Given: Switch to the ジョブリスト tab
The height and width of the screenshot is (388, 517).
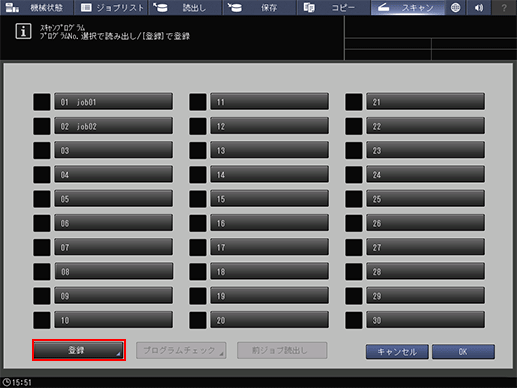Looking at the screenshot, I should (111, 7).
